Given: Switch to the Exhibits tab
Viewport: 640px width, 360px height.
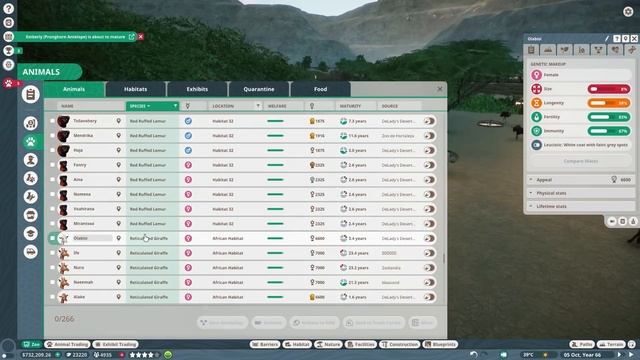Looking at the screenshot, I should click(197, 89).
